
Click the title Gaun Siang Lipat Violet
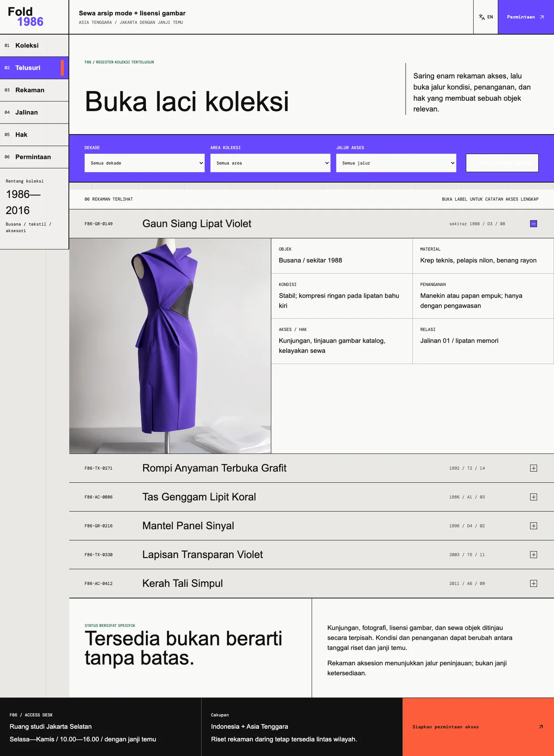coord(197,224)
